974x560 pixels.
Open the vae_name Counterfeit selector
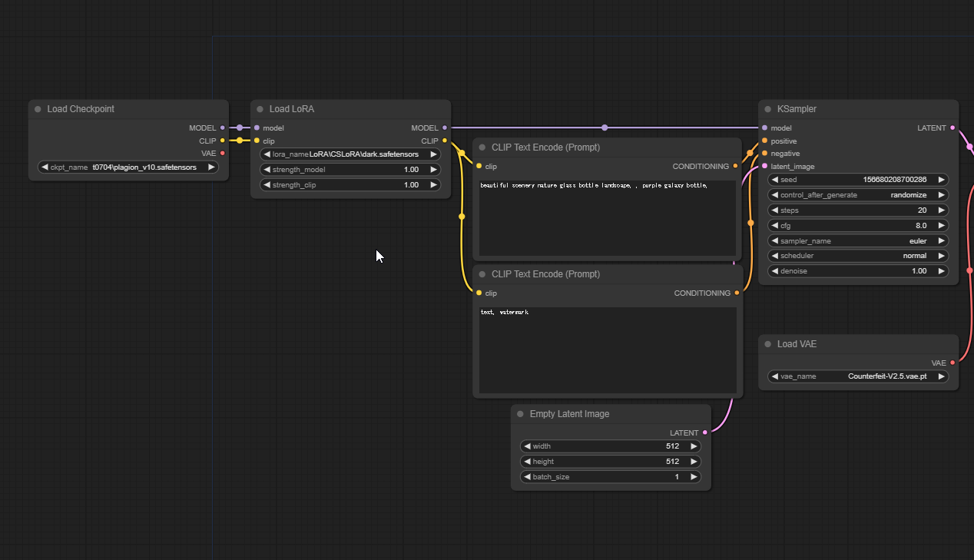click(x=857, y=376)
